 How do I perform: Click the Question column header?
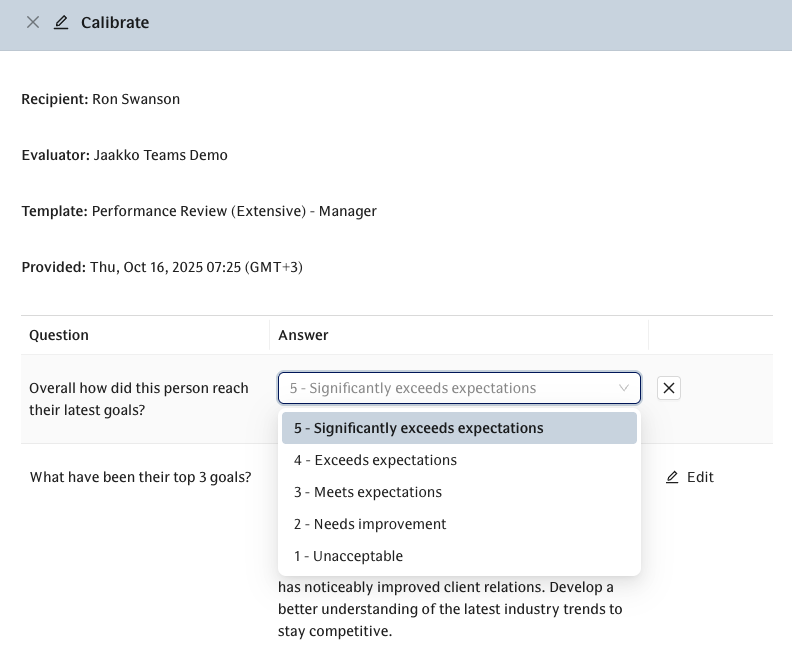(59, 335)
